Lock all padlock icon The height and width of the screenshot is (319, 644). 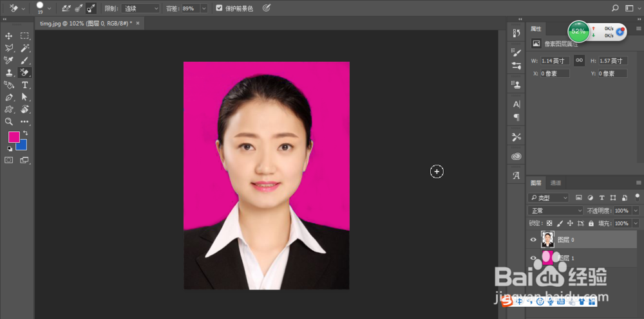click(x=591, y=223)
